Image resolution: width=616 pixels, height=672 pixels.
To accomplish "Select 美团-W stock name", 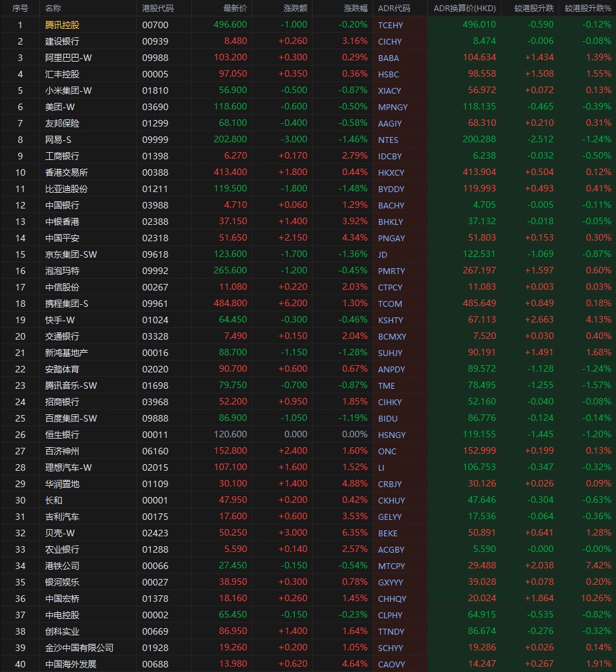I will coord(60,107).
